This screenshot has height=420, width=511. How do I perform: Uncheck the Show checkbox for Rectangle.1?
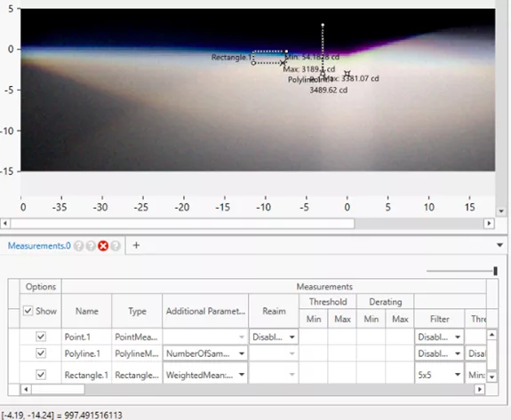pos(41,375)
